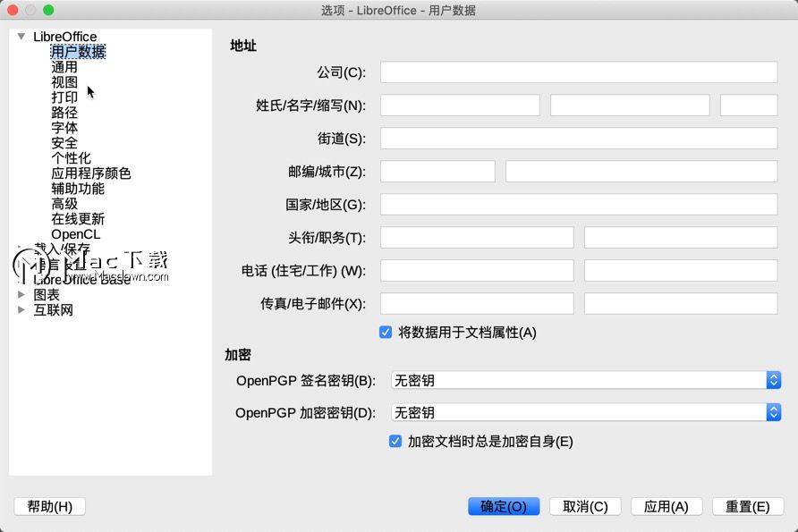
Task: Focus the 传真 fax field
Action: coord(477,304)
